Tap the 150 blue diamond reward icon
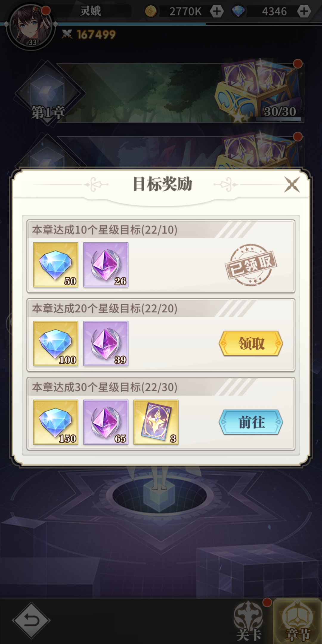322x644 pixels. (56, 422)
